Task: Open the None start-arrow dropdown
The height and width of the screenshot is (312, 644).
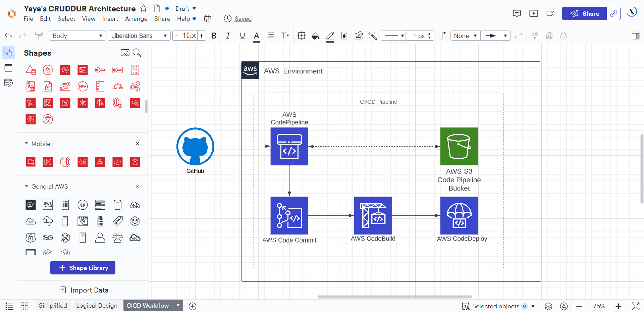Action: 465,36
